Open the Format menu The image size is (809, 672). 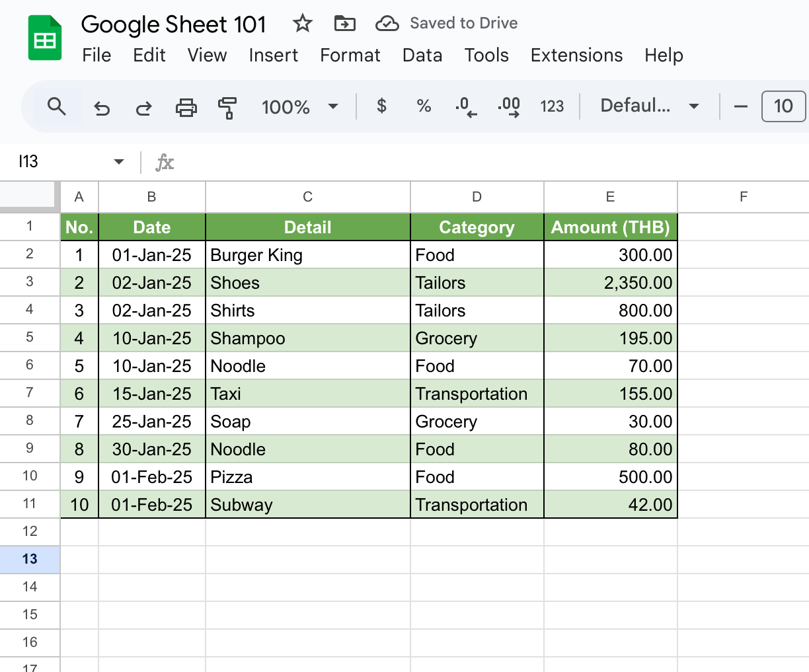point(350,56)
